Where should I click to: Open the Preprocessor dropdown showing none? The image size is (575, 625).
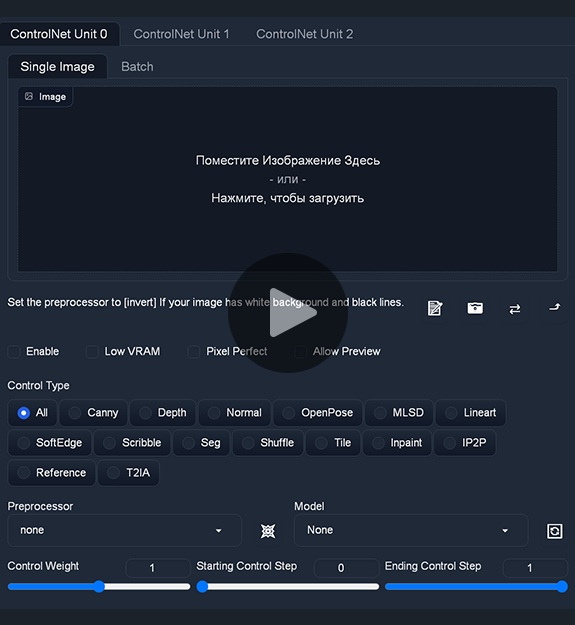[x=124, y=530]
